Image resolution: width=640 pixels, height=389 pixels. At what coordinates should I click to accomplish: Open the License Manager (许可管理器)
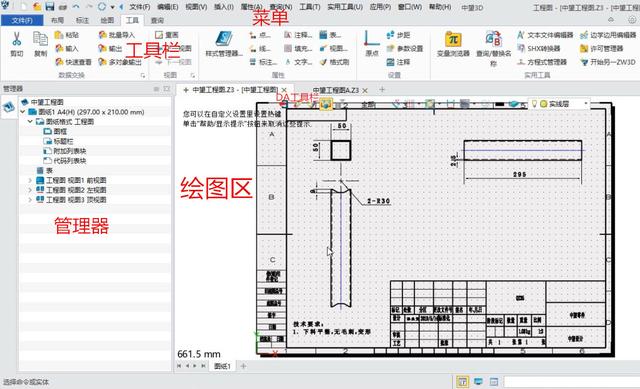coord(602,49)
